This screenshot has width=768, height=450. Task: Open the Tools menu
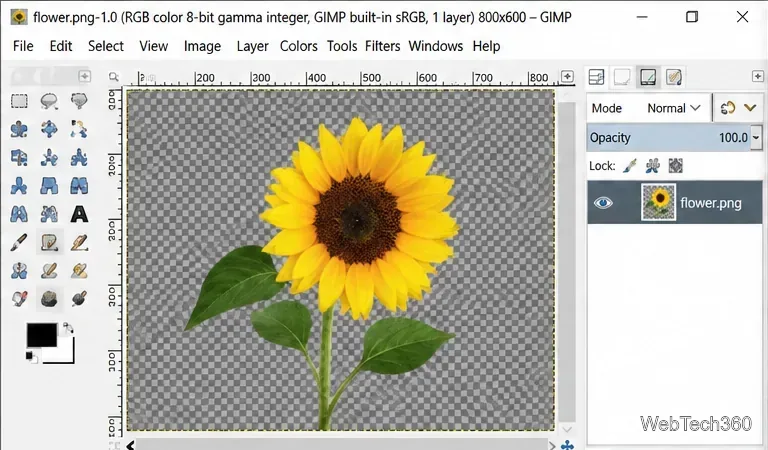click(x=342, y=46)
